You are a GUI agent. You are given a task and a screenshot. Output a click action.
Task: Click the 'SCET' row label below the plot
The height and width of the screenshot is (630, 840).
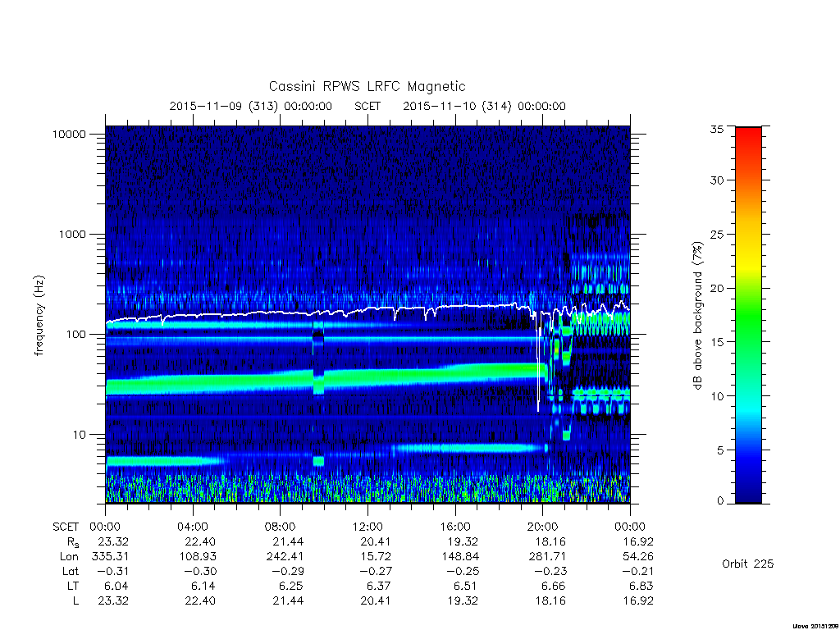[66, 527]
